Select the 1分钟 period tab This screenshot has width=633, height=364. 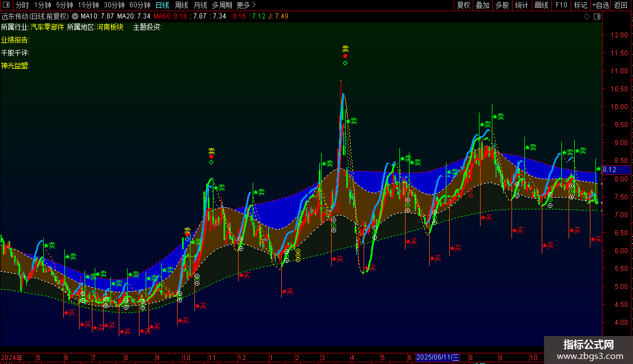tap(43, 5)
